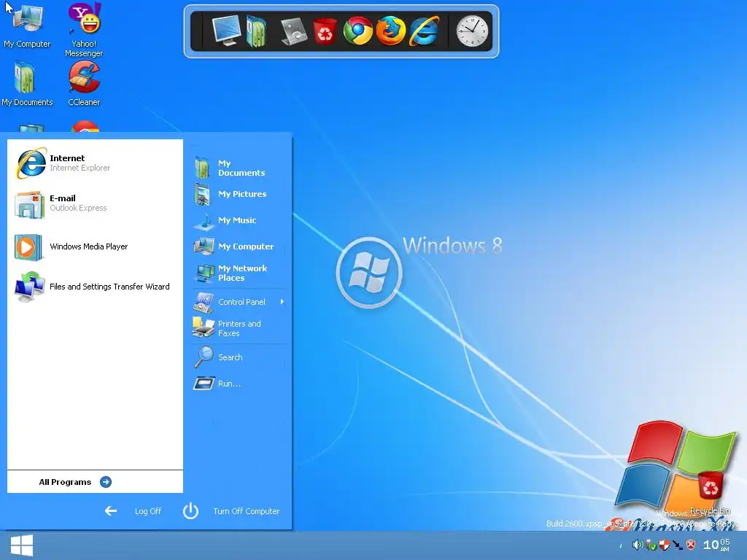Launch Windows Media Player from the Start menu

pos(95,246)
